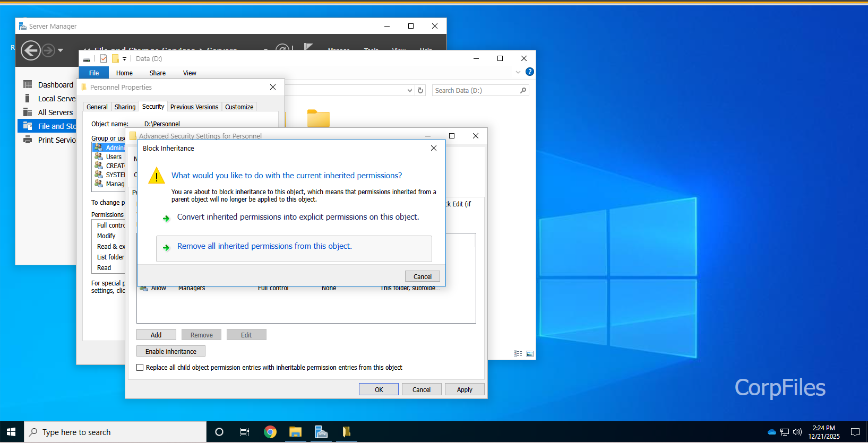Open Google Chrome from the taskbar
Image resolution: width=868 pixels, height=443 pixels.
(270, 432)
